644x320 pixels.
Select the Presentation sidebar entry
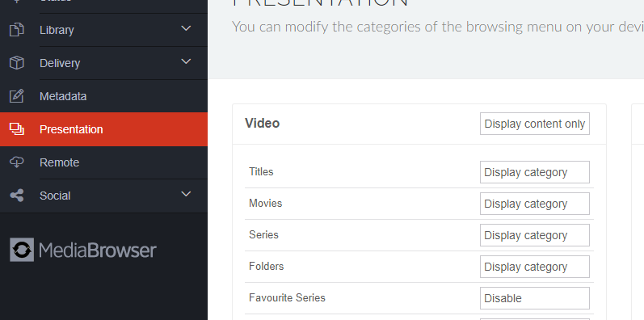(103, 129)
